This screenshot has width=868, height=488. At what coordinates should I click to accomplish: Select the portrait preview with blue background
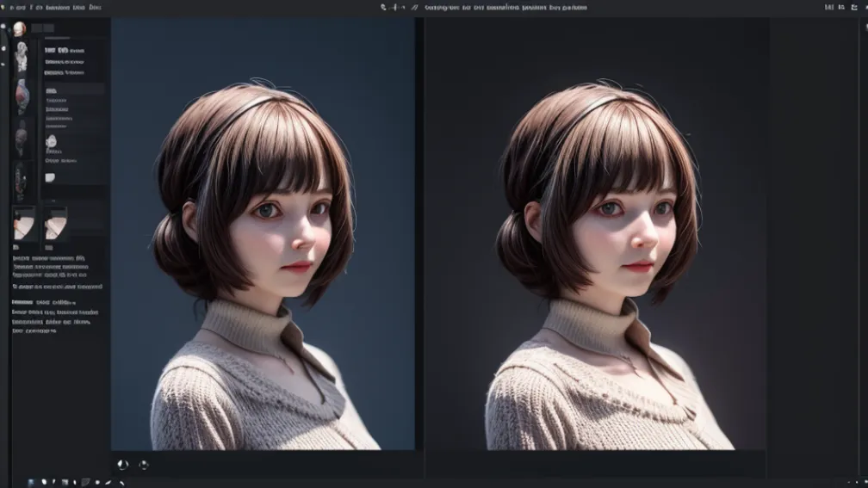(x=263, y=234)
